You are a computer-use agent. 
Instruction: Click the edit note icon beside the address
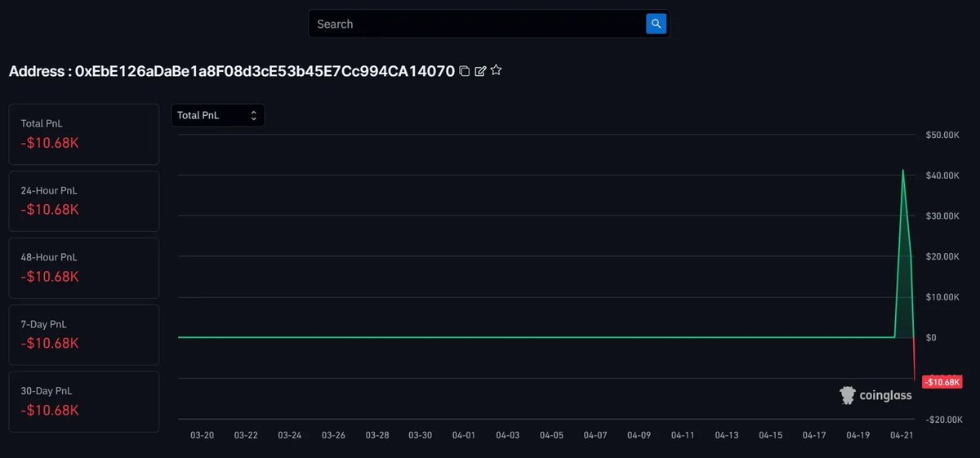(x=480, y=71)
